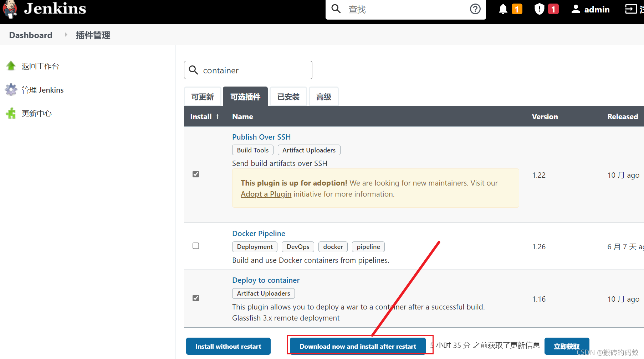Click the 插件管理 breadcrumb

click(x=93, y=35)
